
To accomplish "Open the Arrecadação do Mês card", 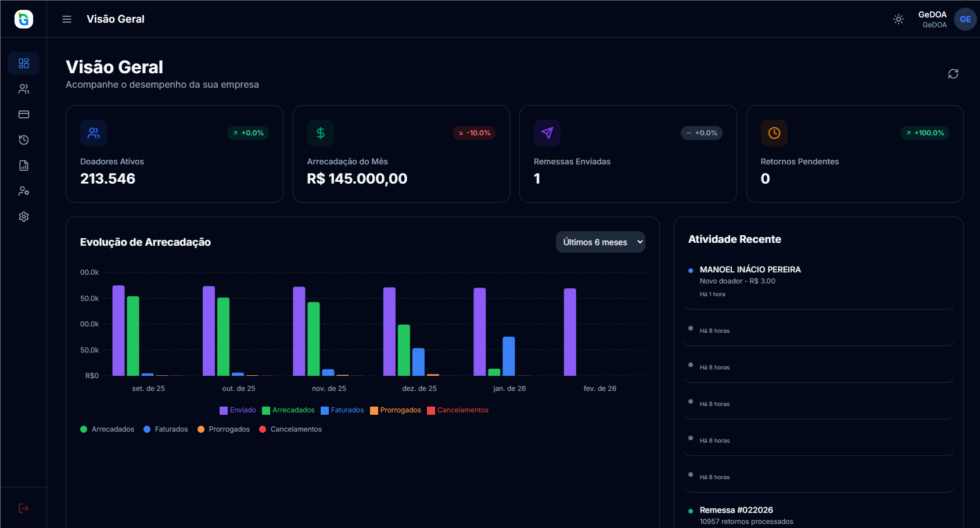I will click(x=401, y=154).
